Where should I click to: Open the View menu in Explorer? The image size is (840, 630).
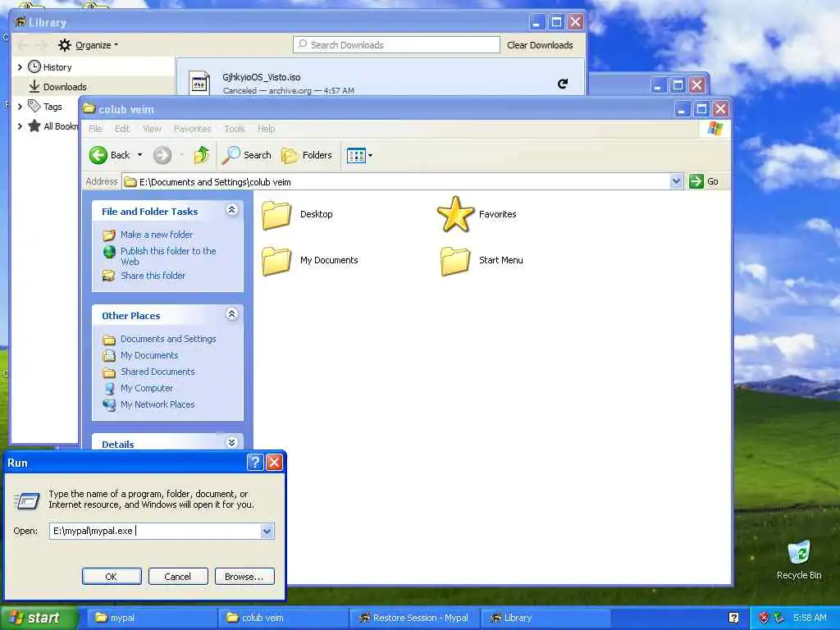coord(152,129)
